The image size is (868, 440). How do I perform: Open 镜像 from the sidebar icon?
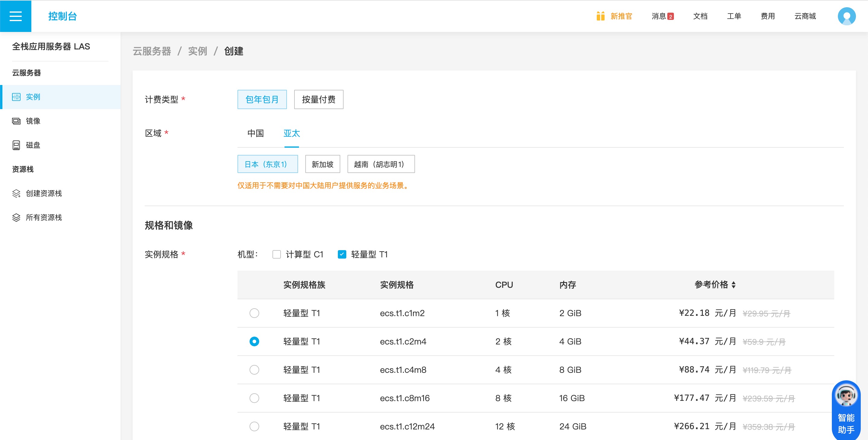tap(16, 121)
